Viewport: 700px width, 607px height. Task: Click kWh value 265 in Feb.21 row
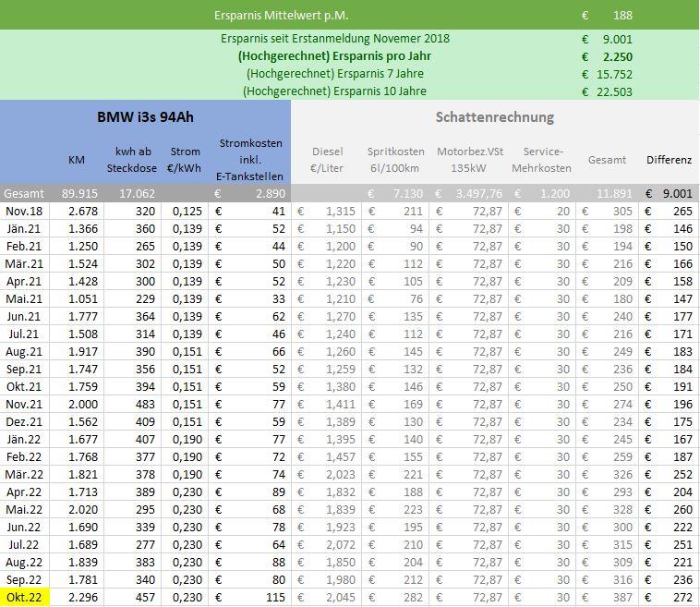pos(146,246)
